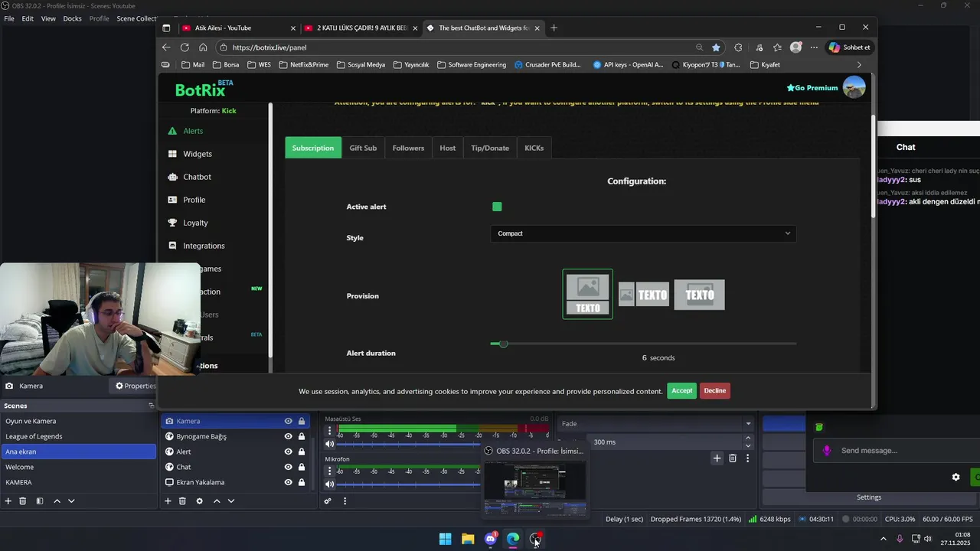Toggle visibility of Chat source
980x551 pixels.
(289, 467)
